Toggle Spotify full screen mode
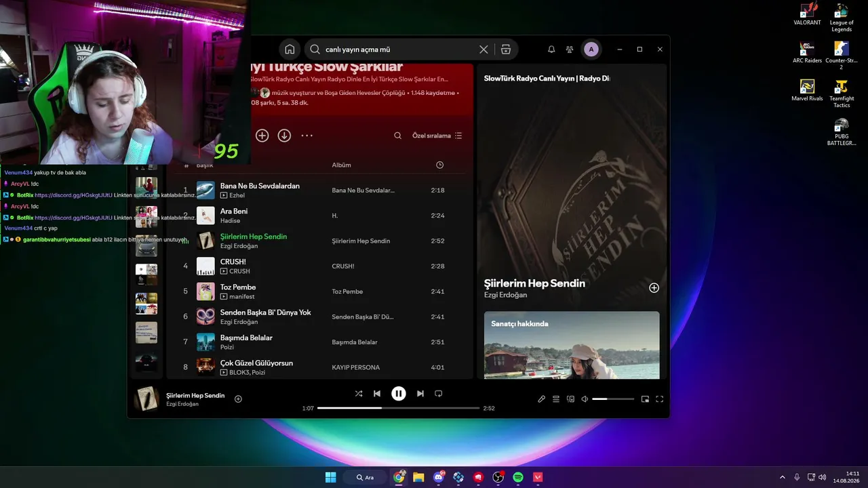Screen dimensions: 868x488 click(659, 399)
